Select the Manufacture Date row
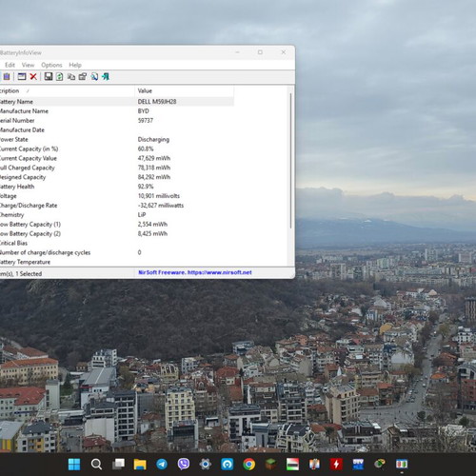 click(117, 129)
